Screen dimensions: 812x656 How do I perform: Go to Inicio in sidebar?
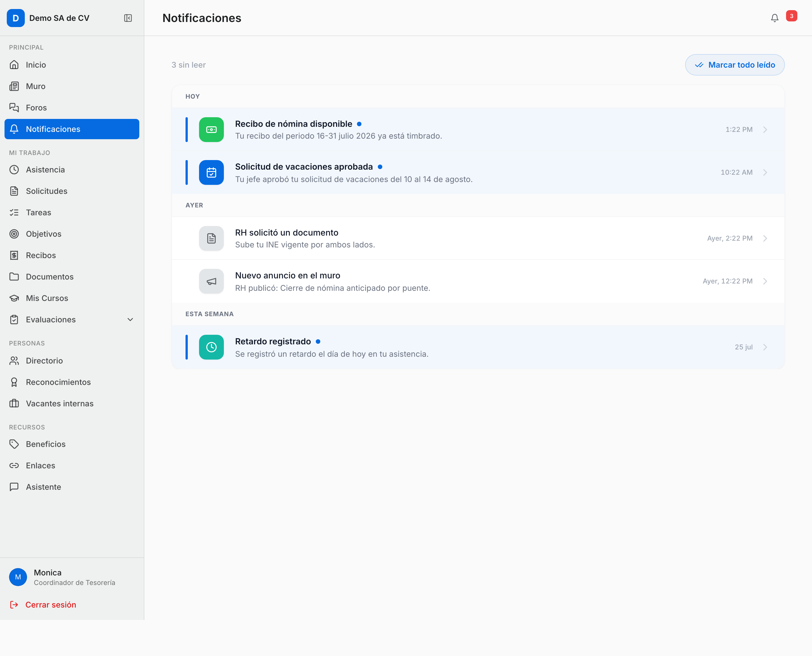click(72, 65)
